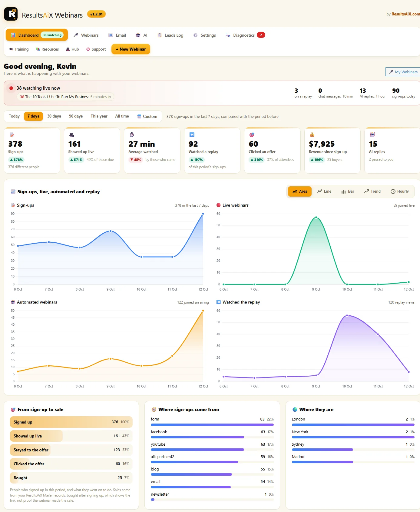The width and height of the screenshot is (420, 512).
Task: Click the globe icon by Where they are
Action: click(295, 410)
